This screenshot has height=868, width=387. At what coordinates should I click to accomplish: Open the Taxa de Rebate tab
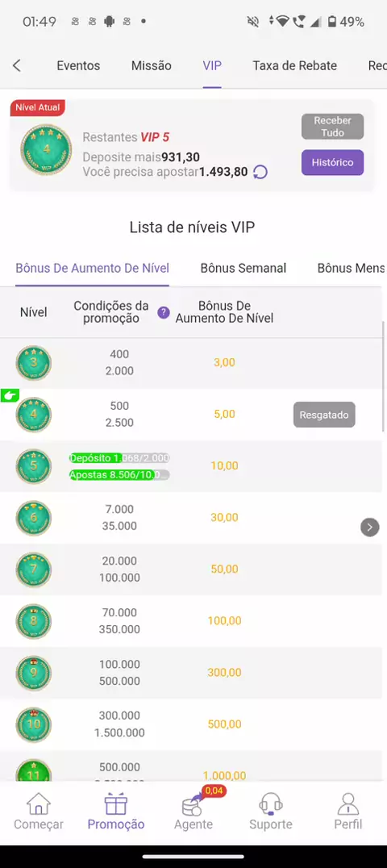[x=294, y=66]
